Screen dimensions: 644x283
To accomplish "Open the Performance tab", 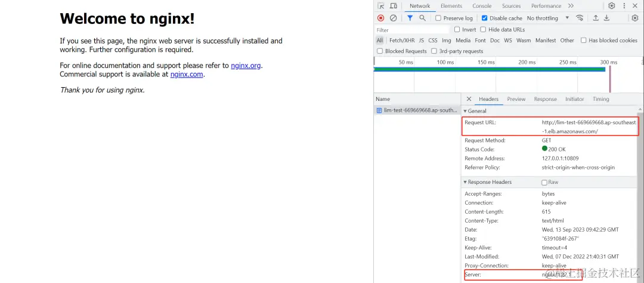I will [x=546, y=6].
